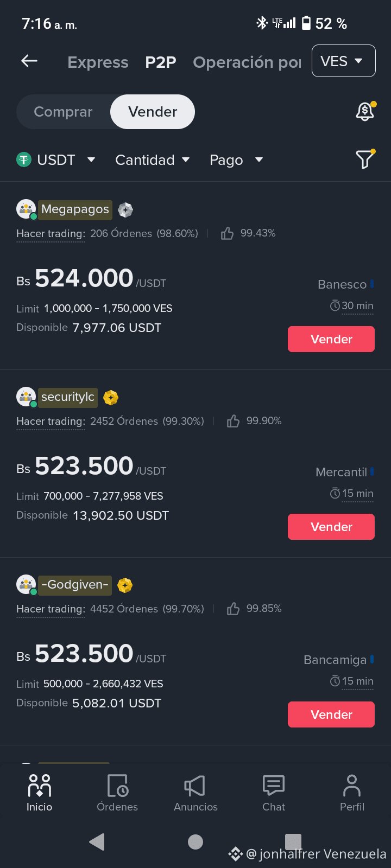Open the Pago payment method dropdown
The width and height of the screenshot is (391, 868).
(236, 160)
